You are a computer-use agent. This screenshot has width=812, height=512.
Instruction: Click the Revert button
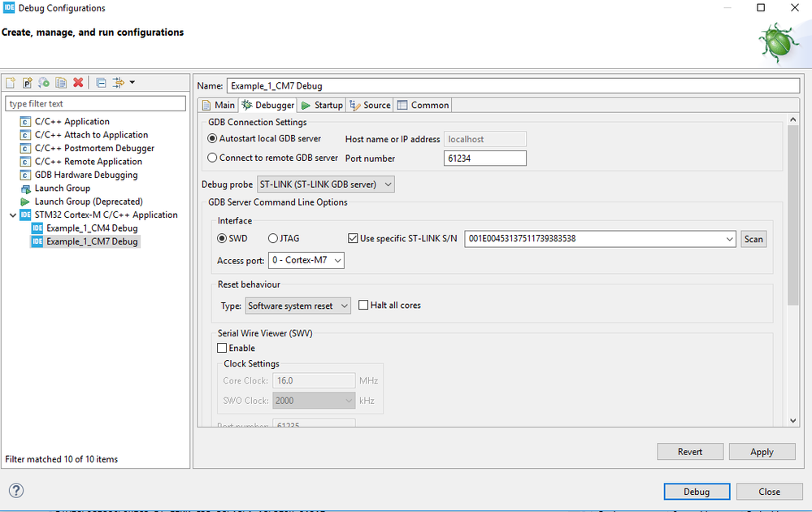pyautogui.click(x=690, y=451)
